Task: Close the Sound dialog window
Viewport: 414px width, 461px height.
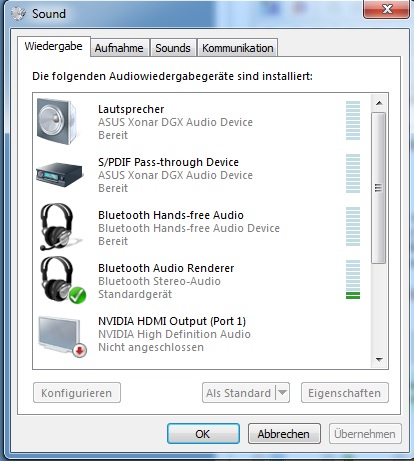Action: 387,9
